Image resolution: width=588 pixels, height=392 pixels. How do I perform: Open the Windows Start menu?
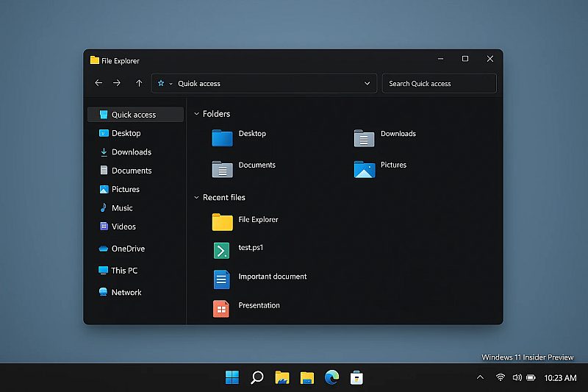232,377
